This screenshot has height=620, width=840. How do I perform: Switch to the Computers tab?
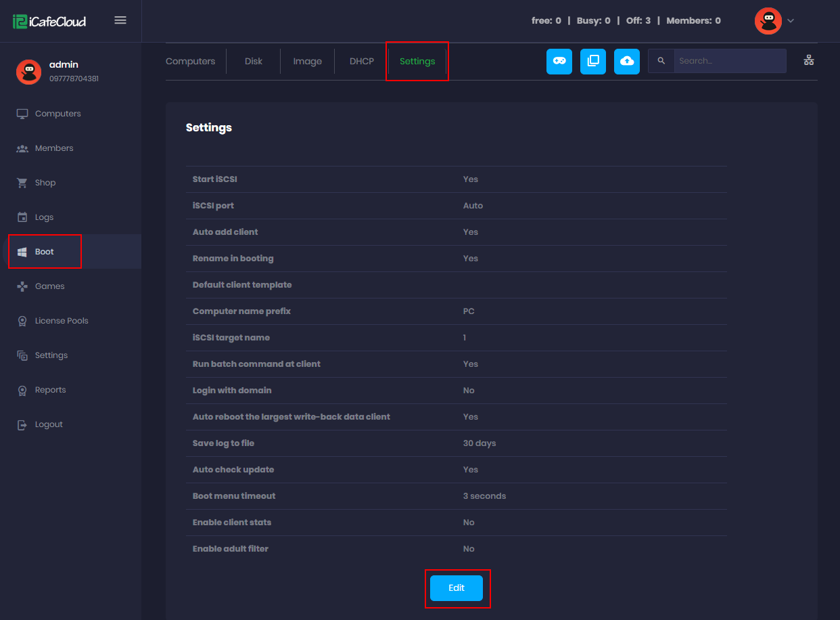[x=190, y=62]
